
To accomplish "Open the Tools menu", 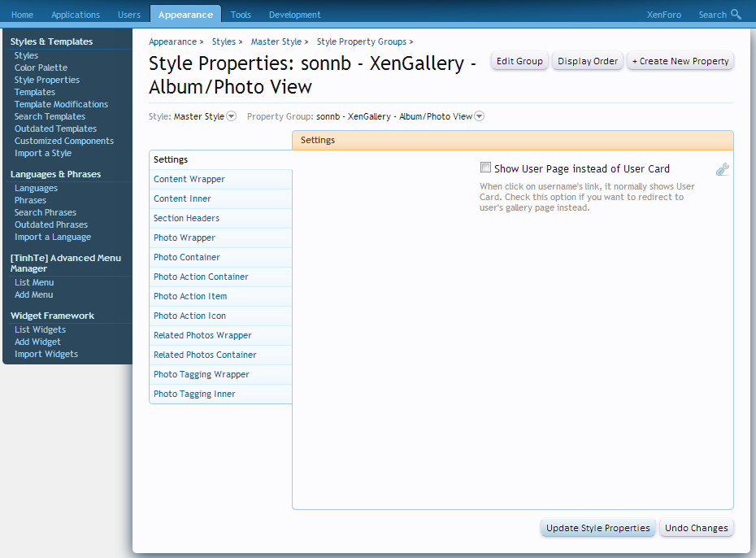I will [x=241, y=14].
